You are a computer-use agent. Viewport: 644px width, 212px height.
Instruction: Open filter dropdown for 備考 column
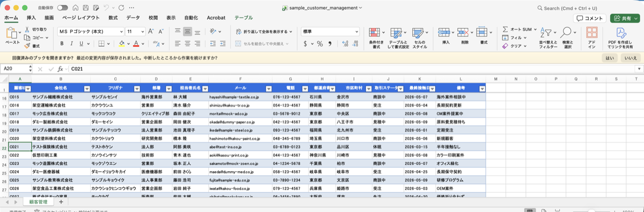(x=482, y=89)
